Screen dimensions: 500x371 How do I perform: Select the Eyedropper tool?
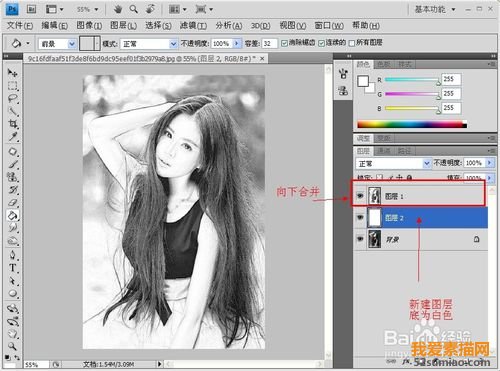pos(13,137)
